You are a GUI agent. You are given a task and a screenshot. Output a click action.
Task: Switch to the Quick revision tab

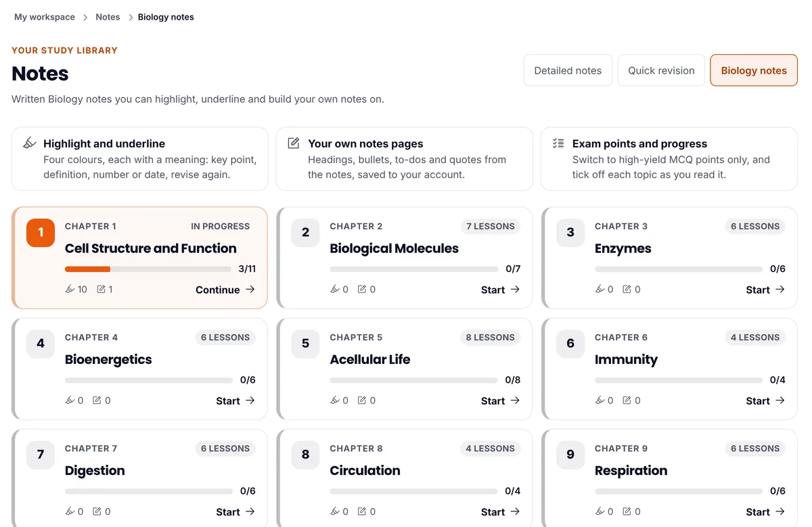[x=661, y=70]
